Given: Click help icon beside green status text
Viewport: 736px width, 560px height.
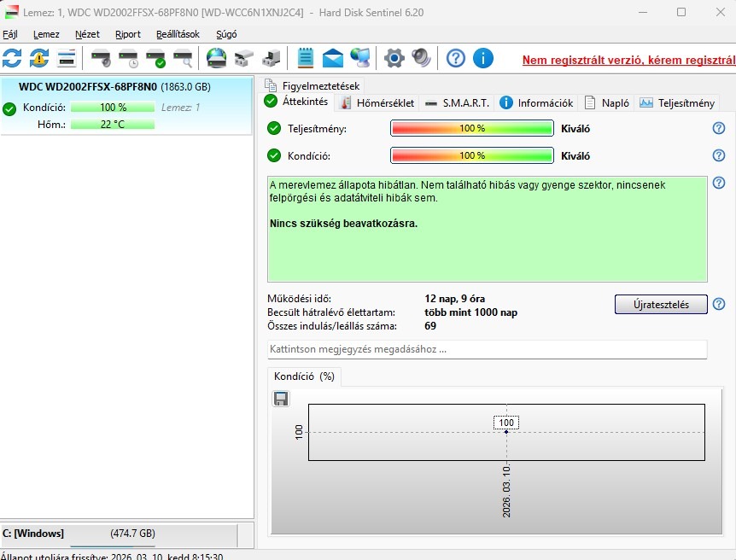Looking at the screenshot, I should (x=719, y=183).
